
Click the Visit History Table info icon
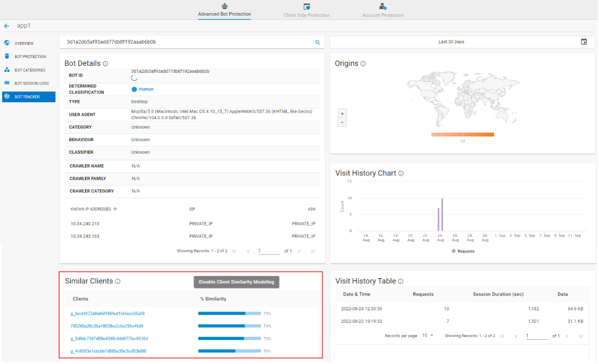coord(400,281)
